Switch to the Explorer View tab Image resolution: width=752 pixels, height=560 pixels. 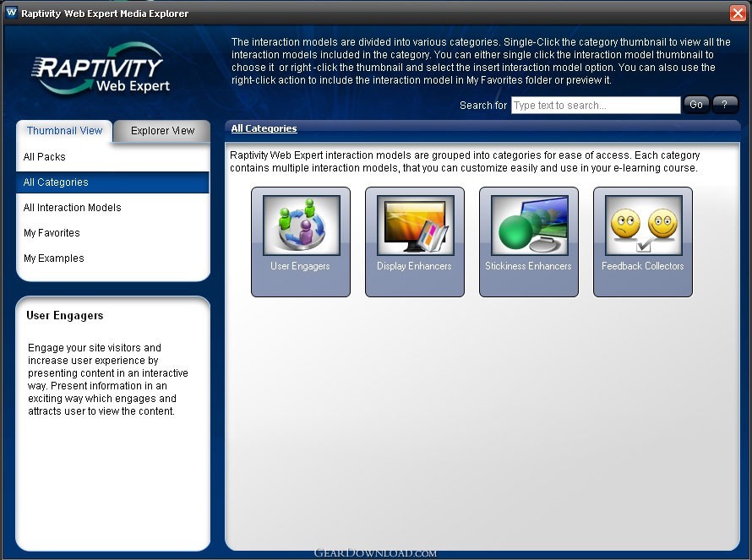[x=162, y=131]
